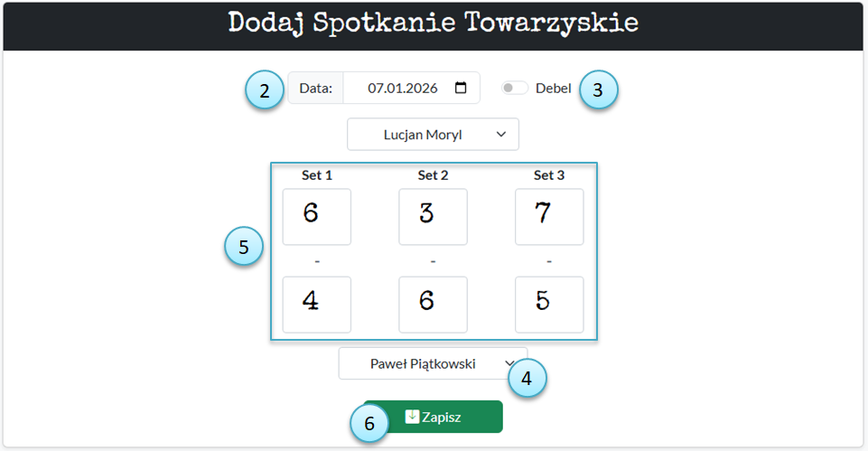The width and height of the screenshot is (868, 451).
Task: Enable the Debel doubles switch
Action: pyautogui.click(x=515, y=88)
